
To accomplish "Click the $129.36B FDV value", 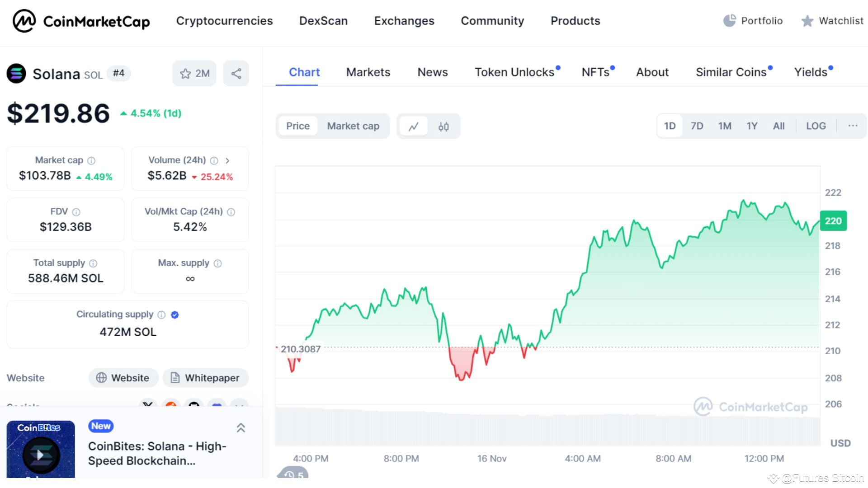I will pos(66,227).
